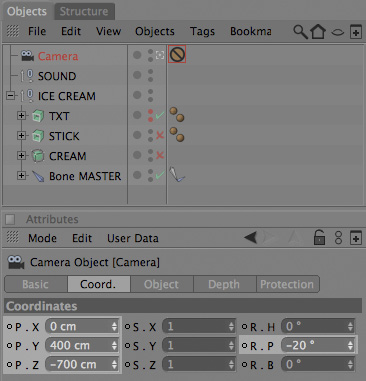Expand the CREAM object tree
The image size is (366, 381).
(21, 155)
